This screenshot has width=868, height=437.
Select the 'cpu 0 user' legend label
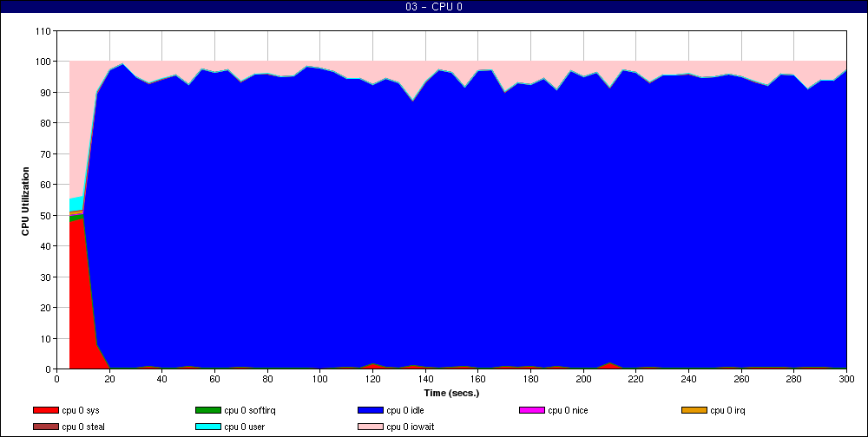point(244,427)
